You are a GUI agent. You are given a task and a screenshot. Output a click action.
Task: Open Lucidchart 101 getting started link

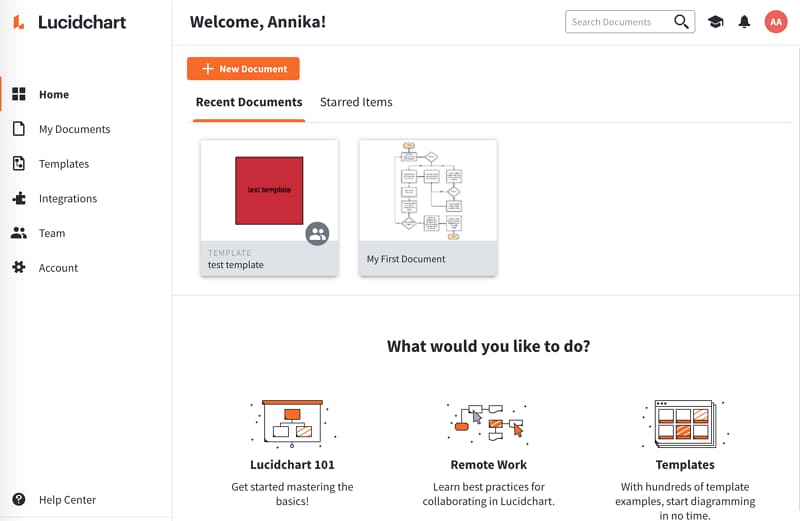pos(292,464)
